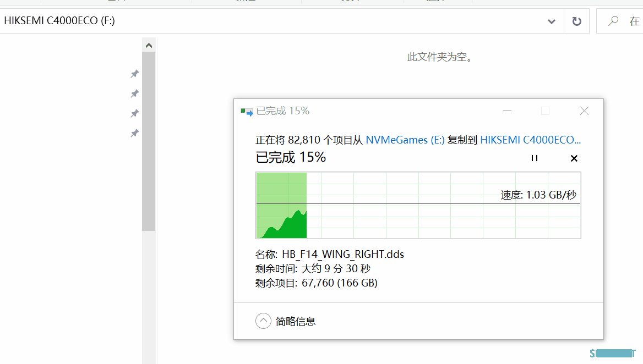Cancel the copy with the bold X

point(574,158)
